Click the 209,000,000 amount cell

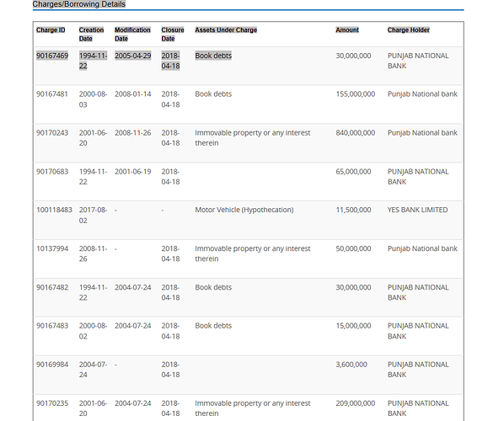click(x=356, y=403)
